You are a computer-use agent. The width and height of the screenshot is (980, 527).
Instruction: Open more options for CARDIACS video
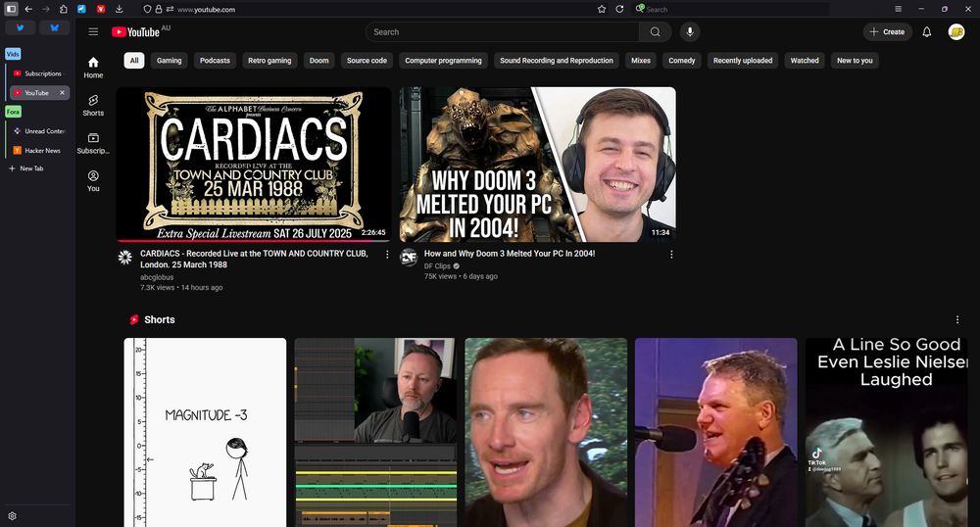tap(387, 254)
